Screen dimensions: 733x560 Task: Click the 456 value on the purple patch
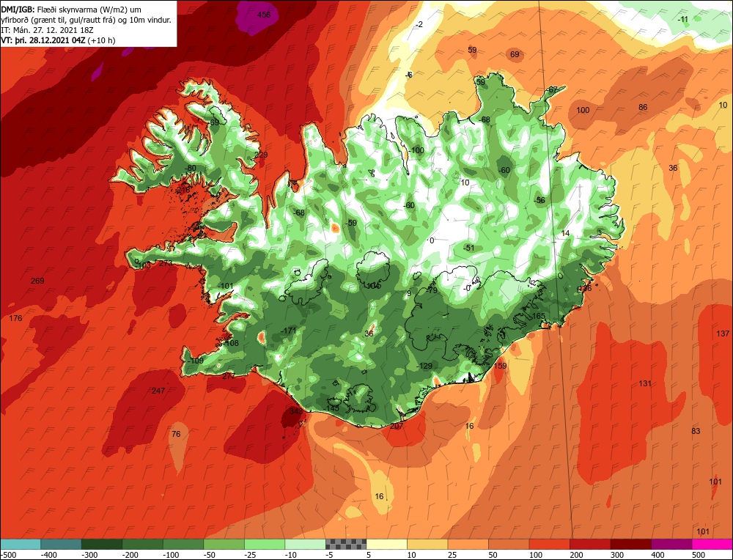tap(264, 15)
